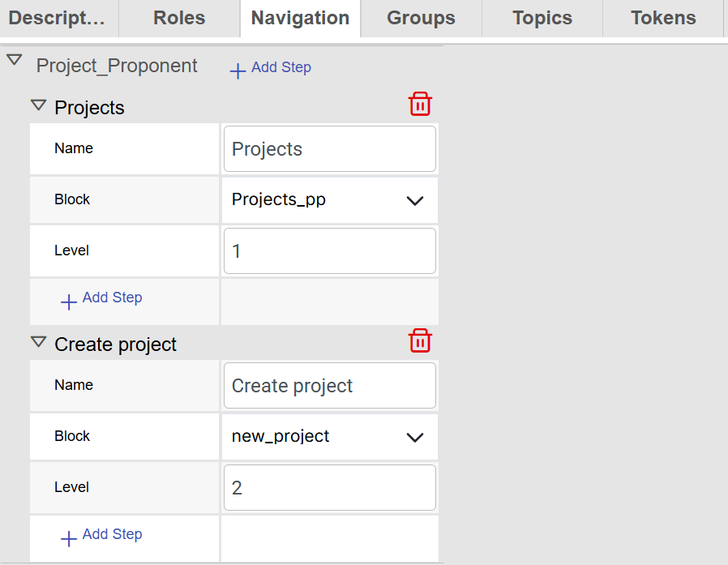The image size is (728, 565).
Task: Open the Groups tab
Action: (421, 18)
